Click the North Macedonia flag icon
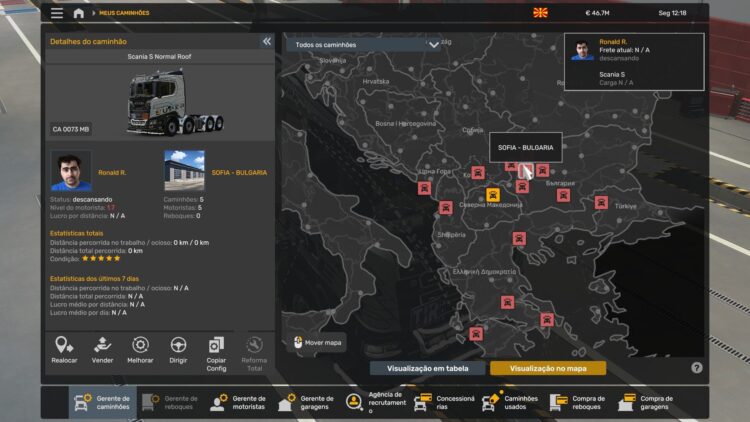Image resolution: width=750 pixels, height=422 pixels. point(540,13)
